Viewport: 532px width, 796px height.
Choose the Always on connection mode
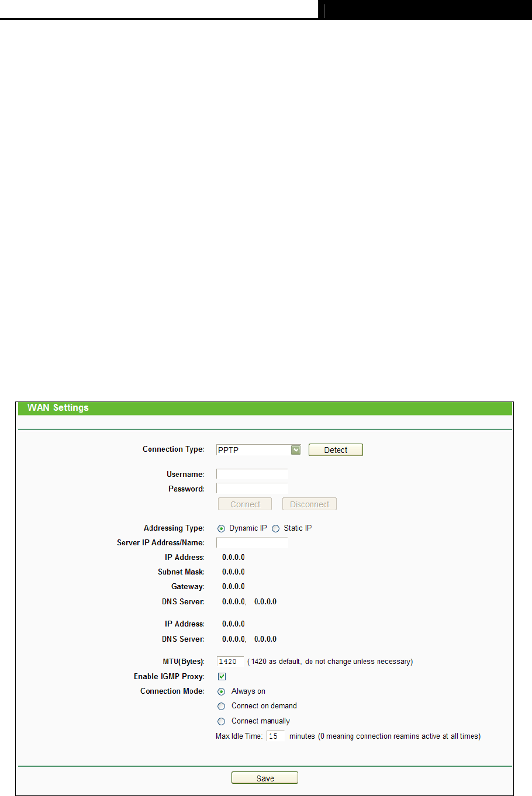[222, 691]
